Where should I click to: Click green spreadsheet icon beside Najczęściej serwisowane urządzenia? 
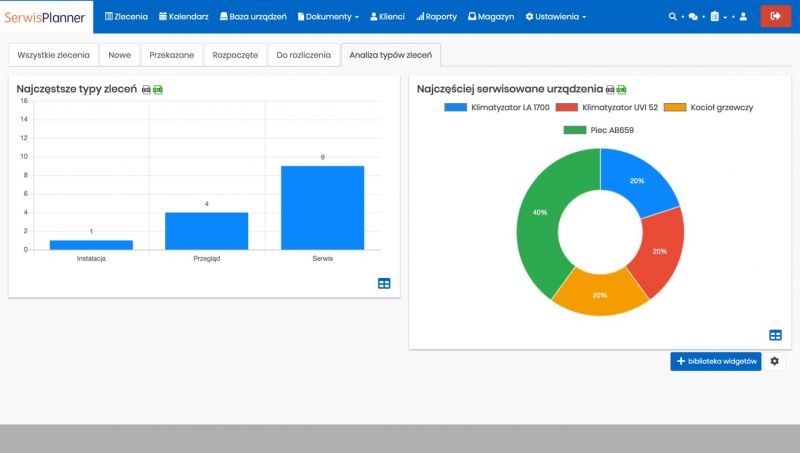tap(621, 90)
